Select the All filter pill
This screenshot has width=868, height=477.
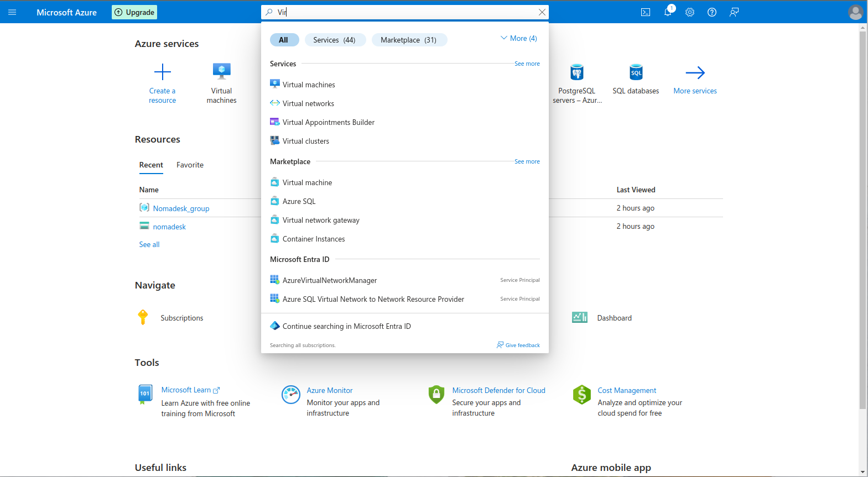click(x=284, y=40)
